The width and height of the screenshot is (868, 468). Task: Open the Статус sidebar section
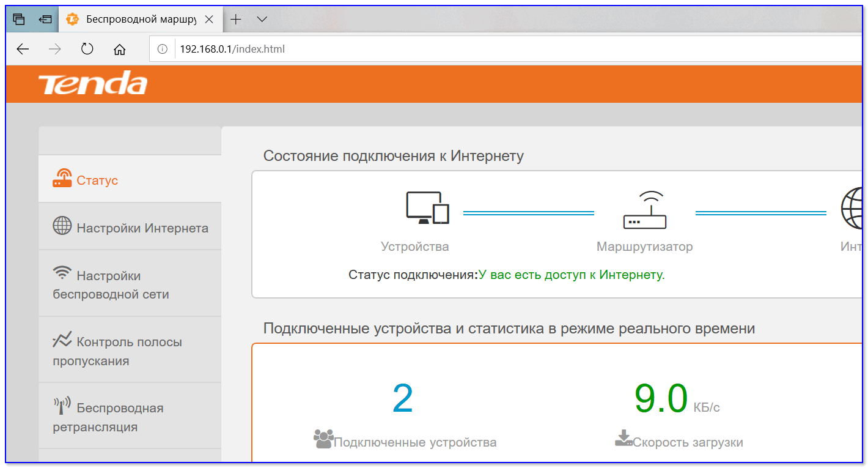coord(130,179)
